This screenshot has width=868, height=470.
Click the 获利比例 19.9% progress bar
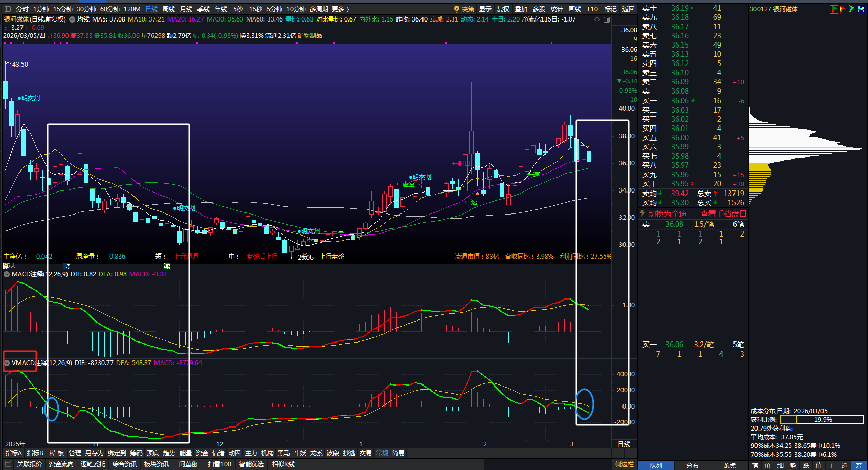(822, 420)
